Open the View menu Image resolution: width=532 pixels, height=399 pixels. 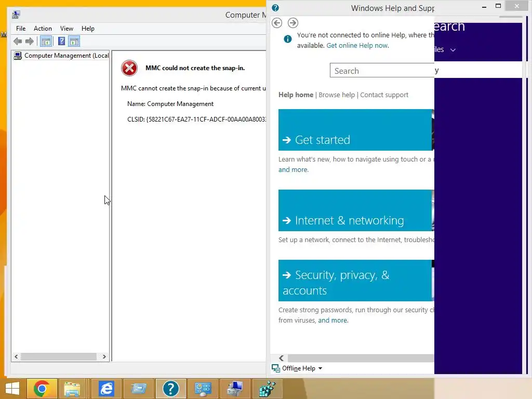point(66,29)
